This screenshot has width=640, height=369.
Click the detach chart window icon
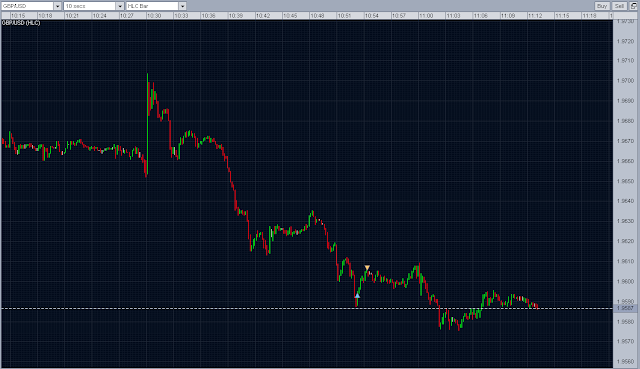point(633,6)
